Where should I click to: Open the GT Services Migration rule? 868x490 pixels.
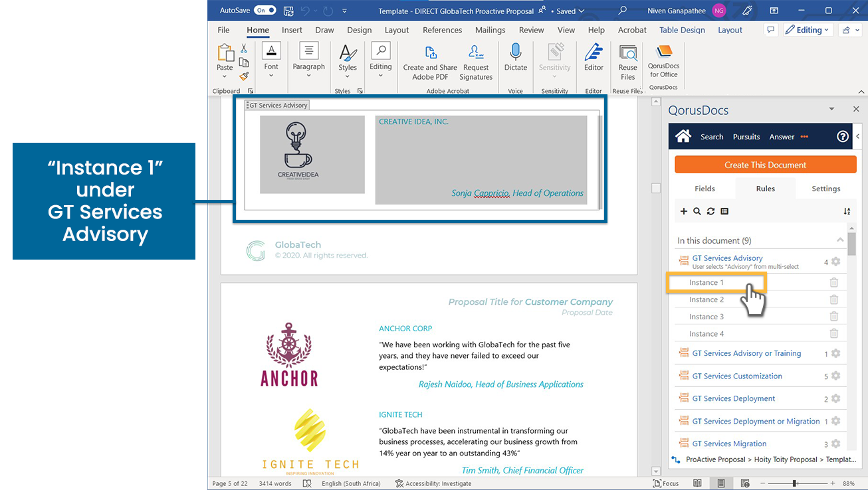click(x=729, y=444)
